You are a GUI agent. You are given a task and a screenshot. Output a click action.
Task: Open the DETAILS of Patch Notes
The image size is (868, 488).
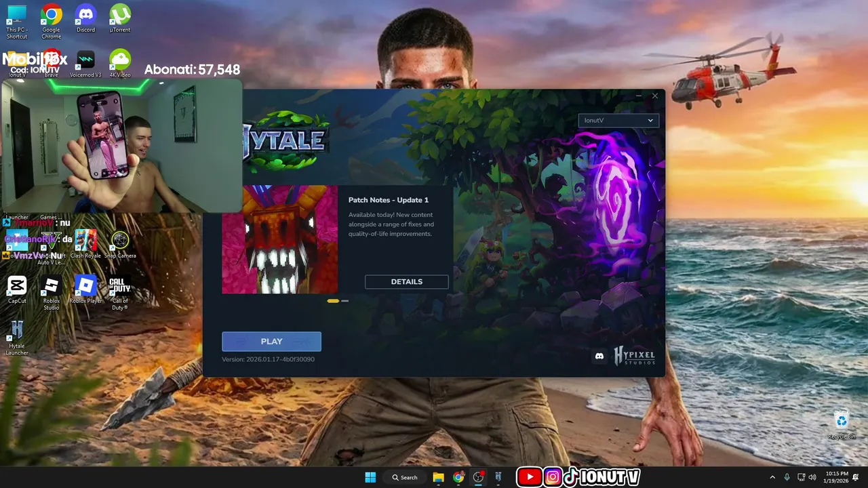pos(407,282)
